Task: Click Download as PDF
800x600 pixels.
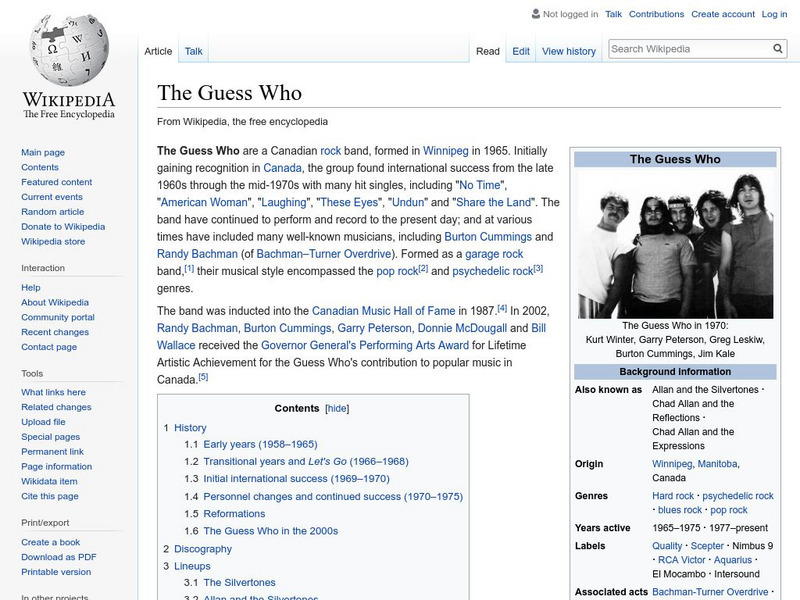Action: [59, 557]
